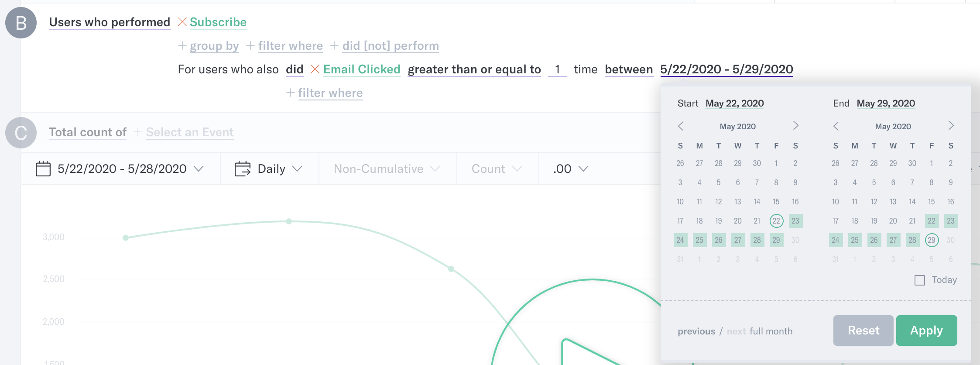
Task: Click the Daily interval calendar icon
Action: (243, 169)
